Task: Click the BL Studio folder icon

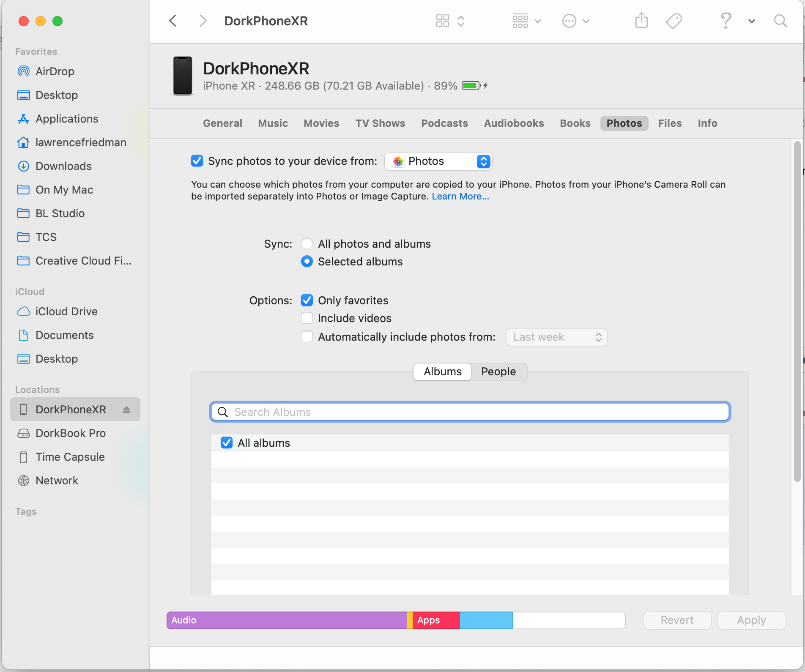Action: (24, 213)
